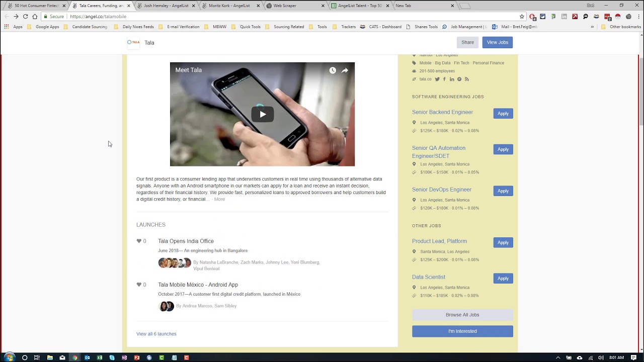Switch to 50 Hot Consumer Fintech tab
644x362 pixels.
[x=35, y=6]
